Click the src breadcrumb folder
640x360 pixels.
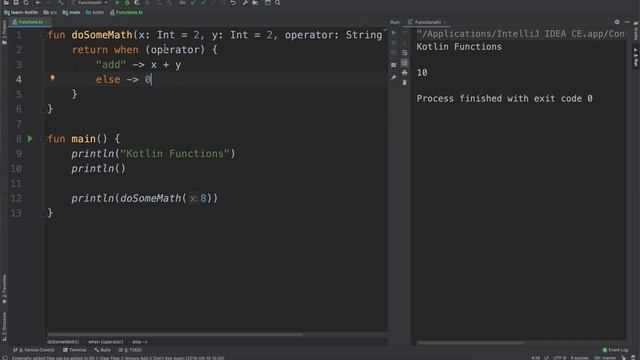(51, 12)
